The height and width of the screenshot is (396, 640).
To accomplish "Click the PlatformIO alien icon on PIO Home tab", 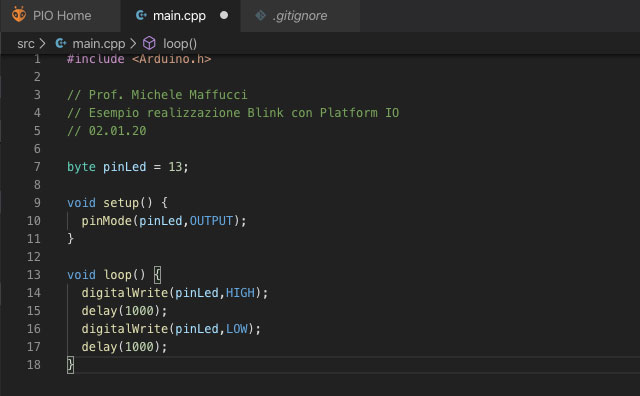I will pyautogui.click(x=19, y=15).
